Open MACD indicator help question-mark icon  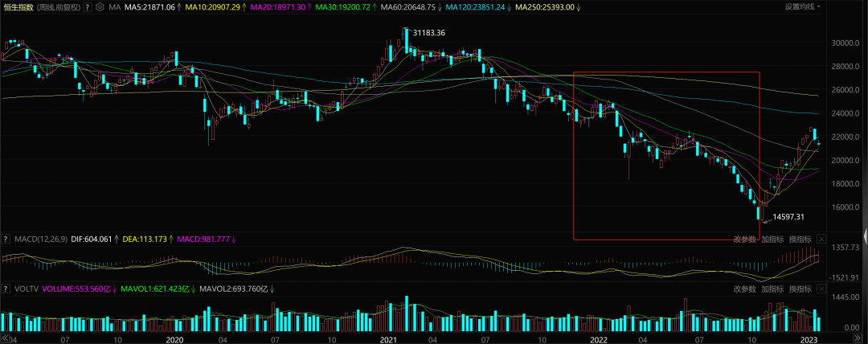[6, 240]
